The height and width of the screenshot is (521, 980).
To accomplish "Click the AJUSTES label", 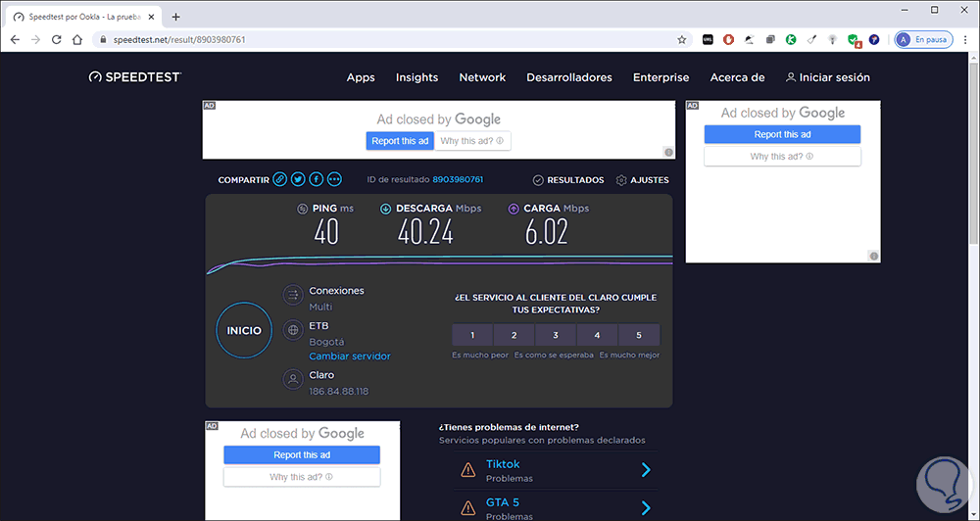I will [650, 180].
